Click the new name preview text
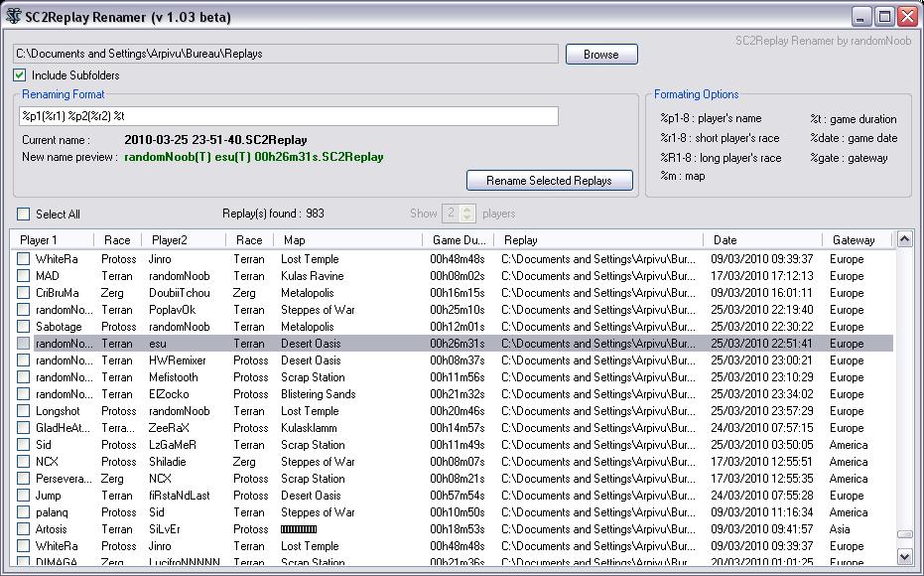 coord(254,157)
